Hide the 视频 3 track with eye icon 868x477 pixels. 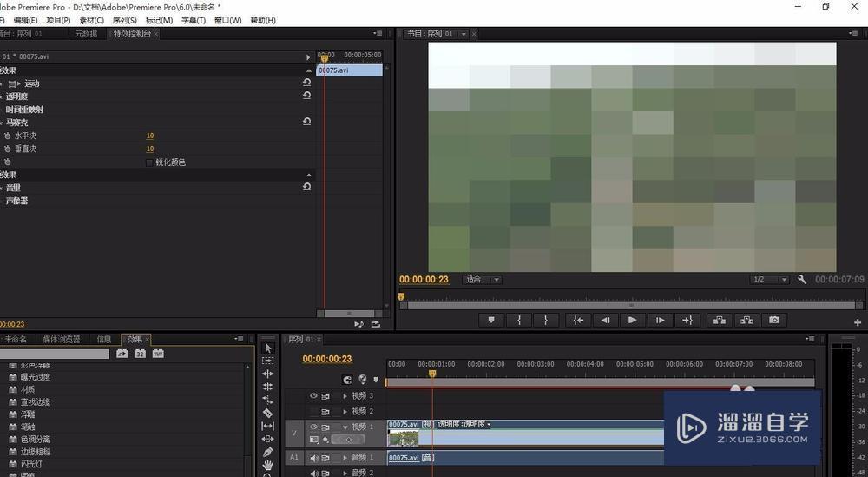pos(314,395)
